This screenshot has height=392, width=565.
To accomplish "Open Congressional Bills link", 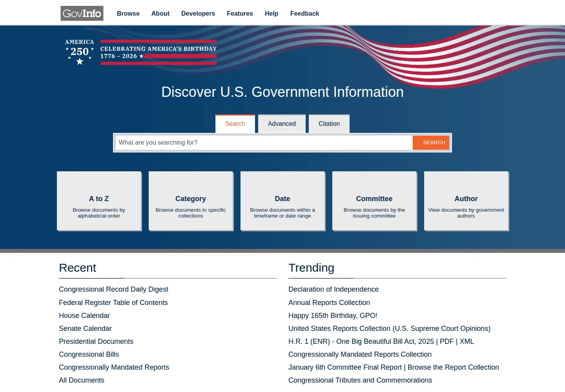I will click(89, 354).
